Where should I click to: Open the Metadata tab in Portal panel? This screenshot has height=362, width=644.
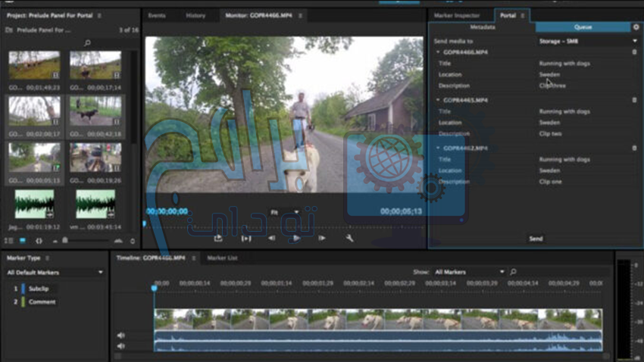482,27
